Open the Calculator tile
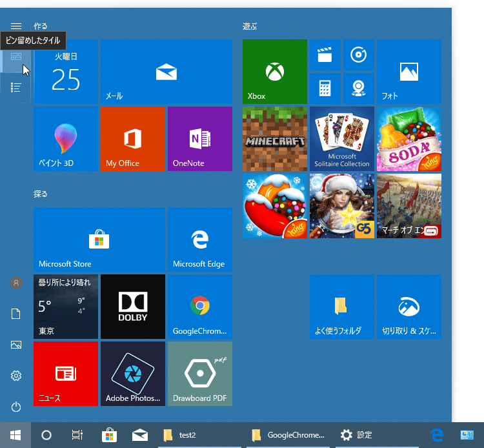Viewport: 484px width, 448px height. point(325,88)
